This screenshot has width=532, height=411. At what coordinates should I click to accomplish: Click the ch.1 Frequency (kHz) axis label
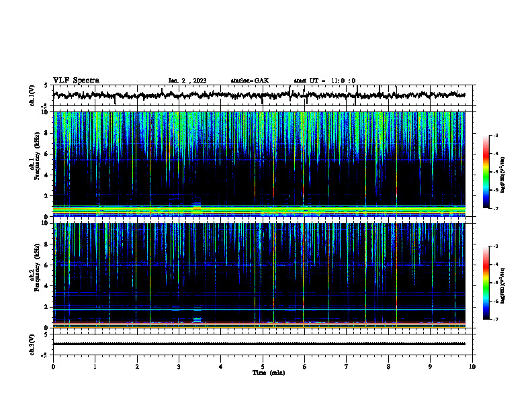click(36, 164)
